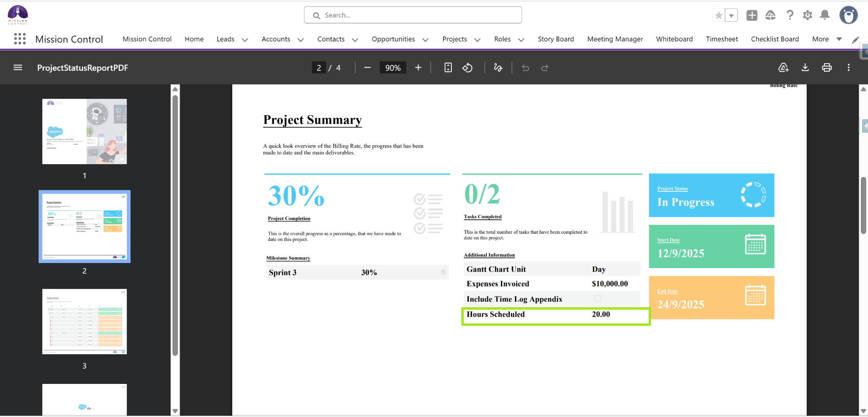This screenshot has height=417, width=868.
Task: Open the Story Board tab
Action: [x=556, y=39]
